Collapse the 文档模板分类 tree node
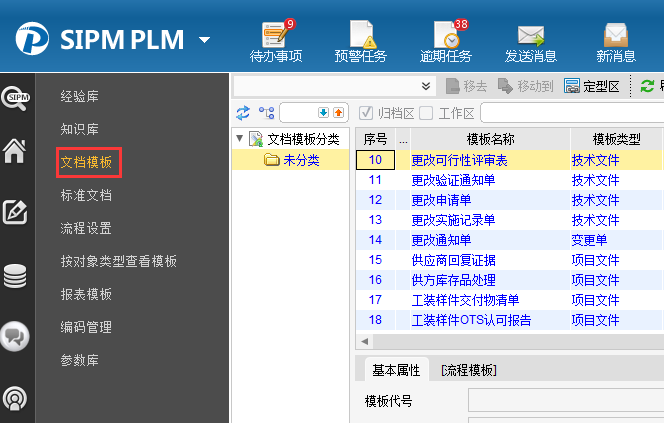The height and width of the screenshot is (423, 664). pyautogui.click(x=240, y=138)
